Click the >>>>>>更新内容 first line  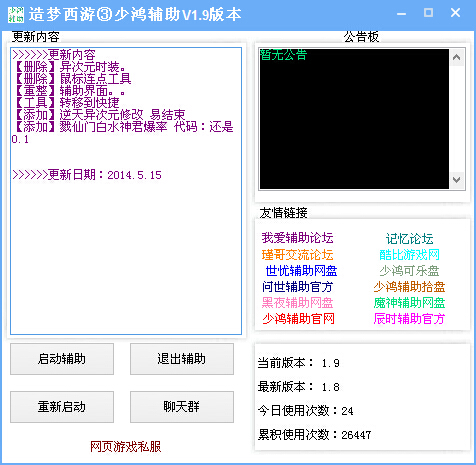point(54,55)
